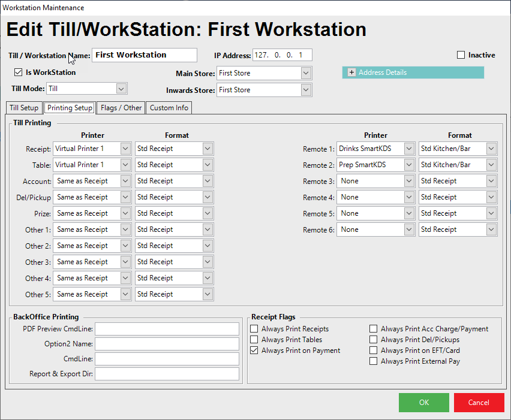Disable Always Print on Payment
Image resolution: width=511 pixels, height=420 pixels.
pos(254,350)
